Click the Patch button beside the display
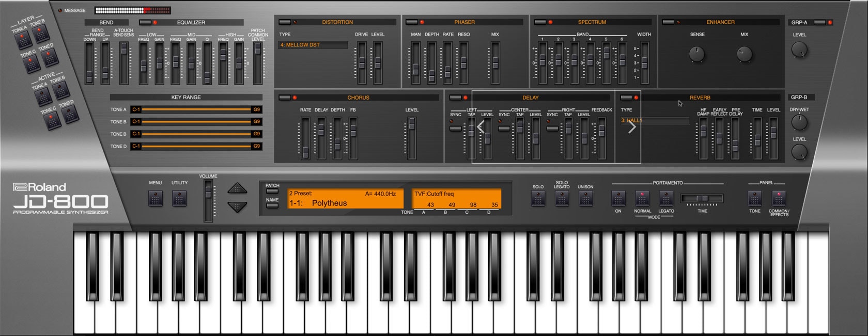 (x=272, y=191)
